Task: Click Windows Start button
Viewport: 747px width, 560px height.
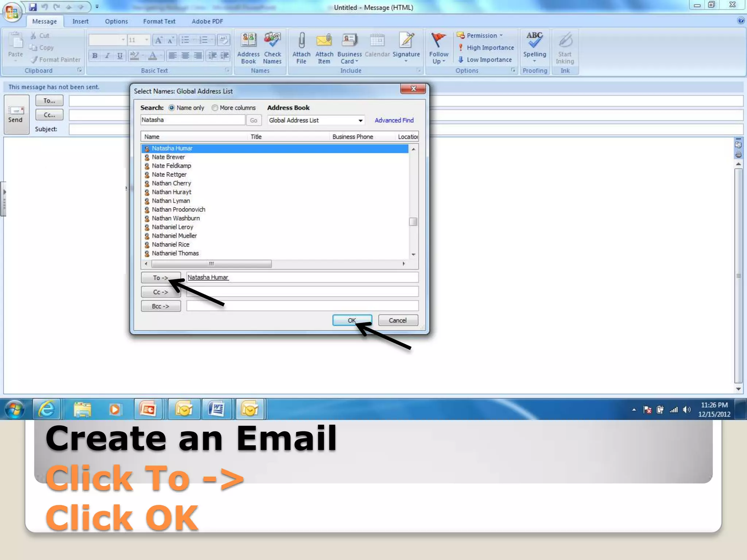Action: coord(15,409)
